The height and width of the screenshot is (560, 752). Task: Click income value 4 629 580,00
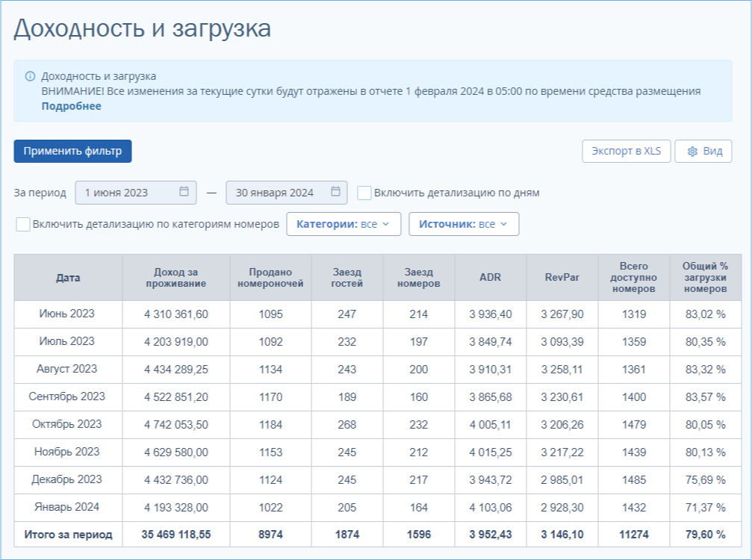point(176,452)
